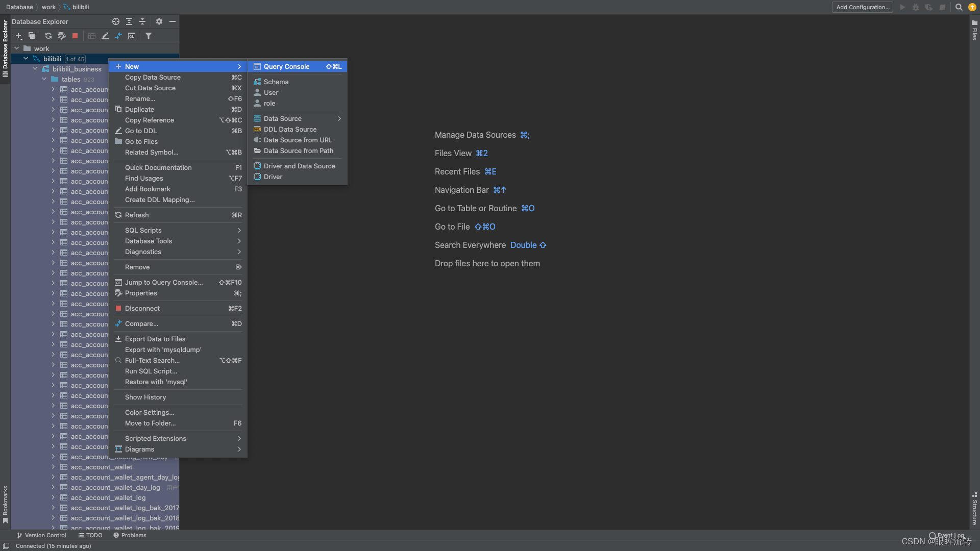Viewport: 980px width, 551px height.
Task: Open the Diagnostics submenu
Action: (x=178, y=252)
